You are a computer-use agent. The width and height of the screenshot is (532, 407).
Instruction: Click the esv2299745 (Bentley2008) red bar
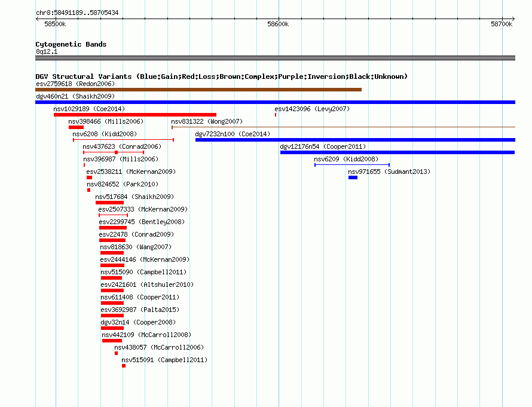[x=113, y=228]
